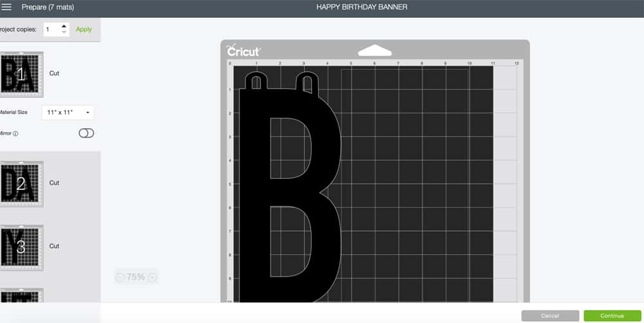Image resolution: width=644 pixels, height=323 pixels.
Task: Toggle the Mirror switch
Action: tap(86, 133)
